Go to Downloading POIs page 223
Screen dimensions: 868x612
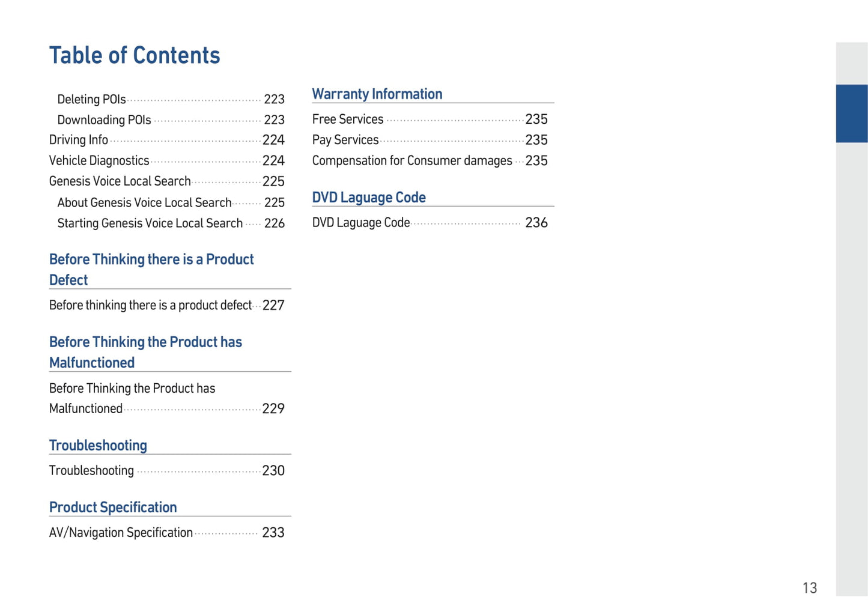coord(105,120)
